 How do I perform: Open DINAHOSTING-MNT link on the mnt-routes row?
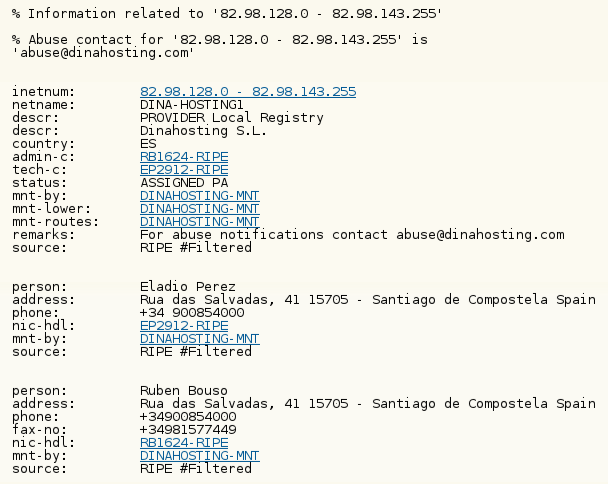pos(199,222)
